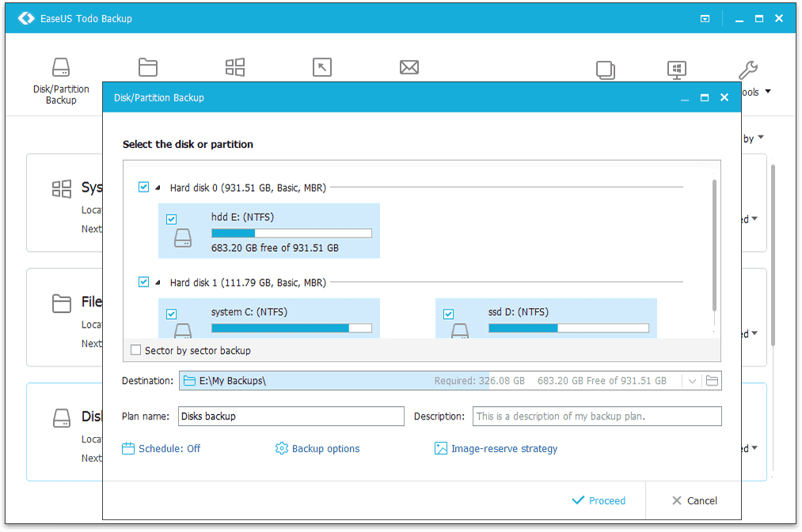802x532 pixels.
Task: Open the Tools wrench icon
Action: pyautogui.click(x=748, y=70)
